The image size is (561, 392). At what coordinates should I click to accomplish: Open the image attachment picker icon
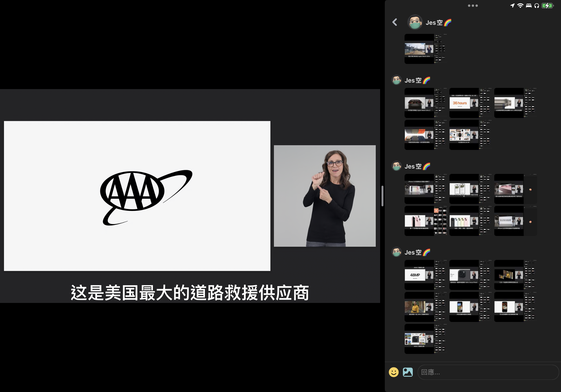(x=408, y=372)
